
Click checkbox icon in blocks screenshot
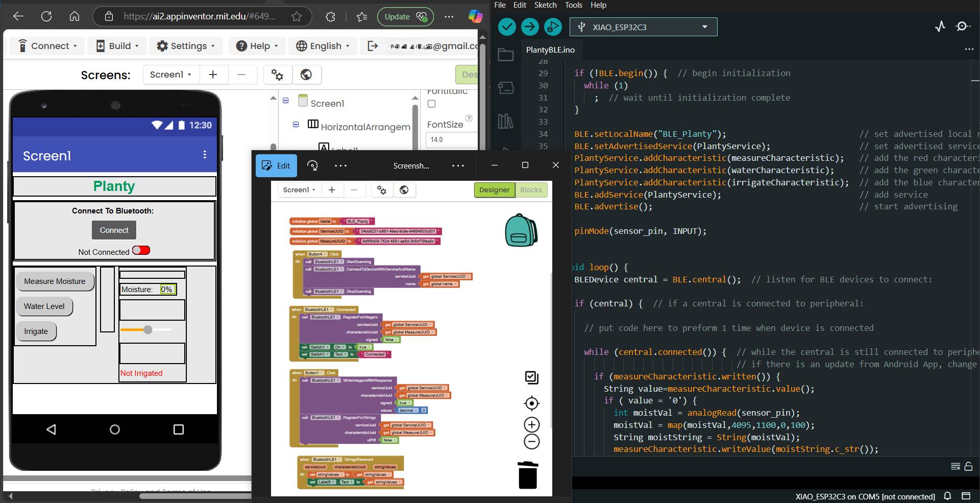pos(531,377)
